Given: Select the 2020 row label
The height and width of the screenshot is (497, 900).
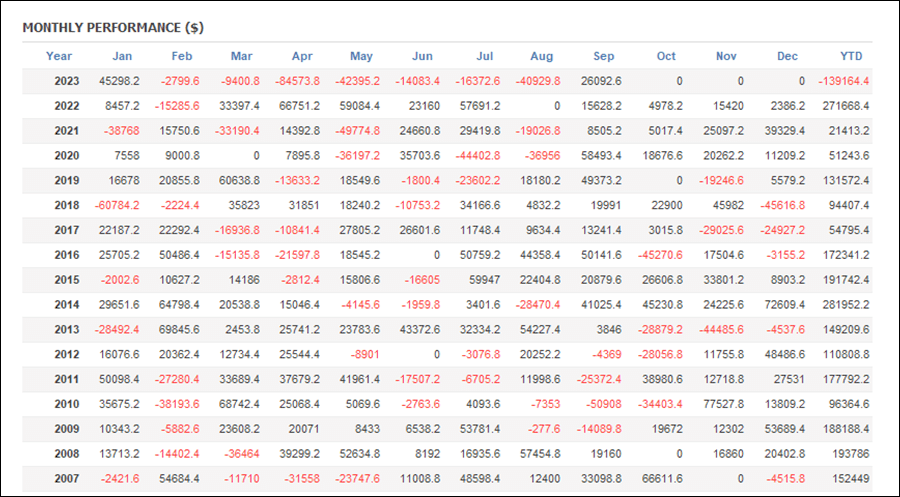Looking at the screenshot, I should pyautogui.click(x=67, y=156).
